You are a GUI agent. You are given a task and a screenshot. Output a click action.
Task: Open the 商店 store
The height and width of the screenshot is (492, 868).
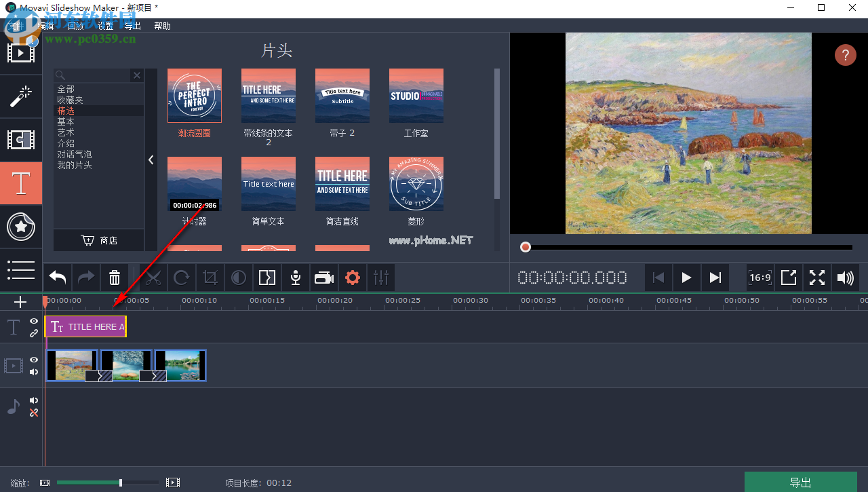tap(100, 240)
